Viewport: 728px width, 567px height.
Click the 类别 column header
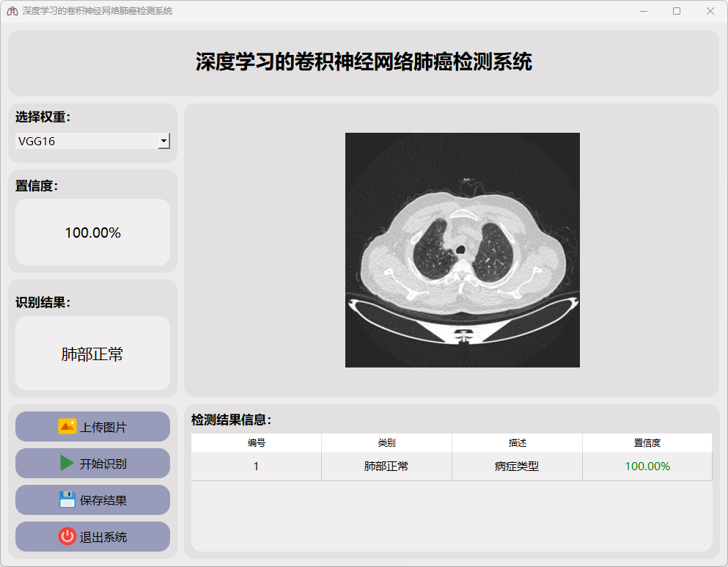[x=386, y=443]
